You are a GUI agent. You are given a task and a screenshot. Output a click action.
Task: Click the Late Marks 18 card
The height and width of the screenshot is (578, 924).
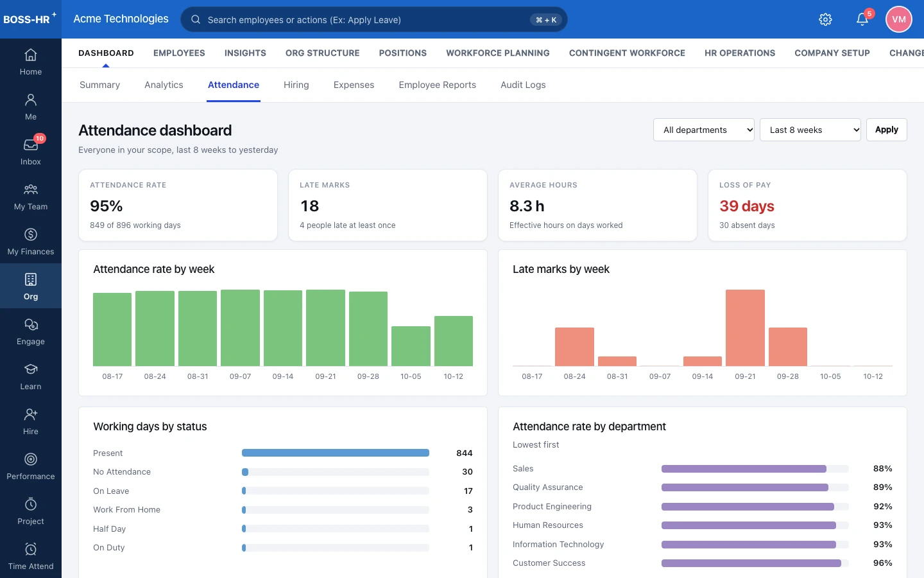click(x=388, y=206)
